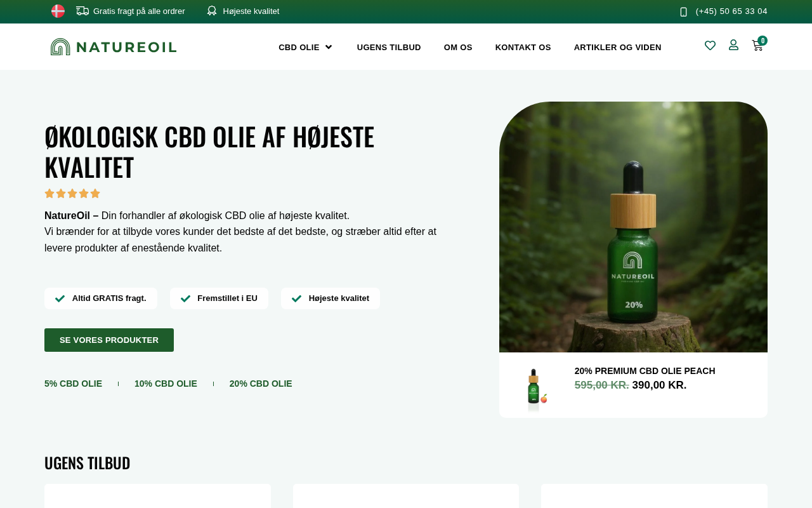Open the CBD OLIE menu

pos(299,47)
